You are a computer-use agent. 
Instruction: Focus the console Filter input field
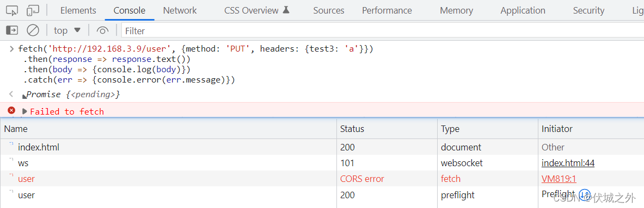coord(382,31)
